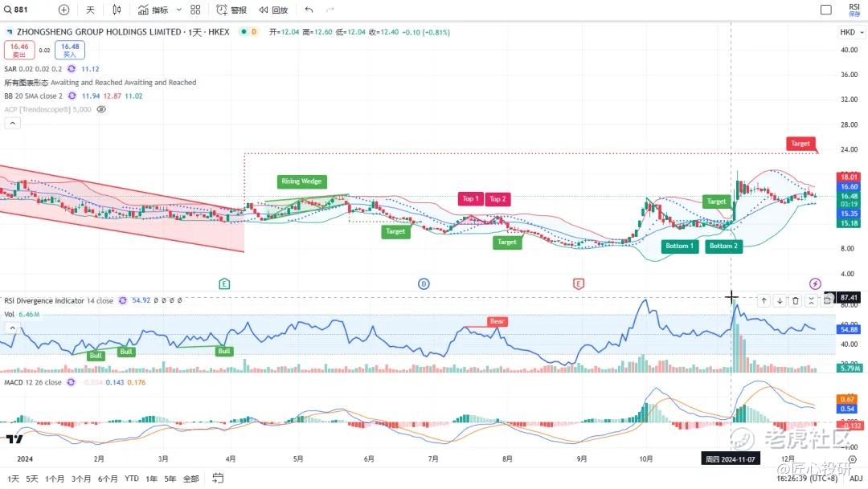Open the HKD currency dropdown
868x489 pixels.
click(851, 32)
